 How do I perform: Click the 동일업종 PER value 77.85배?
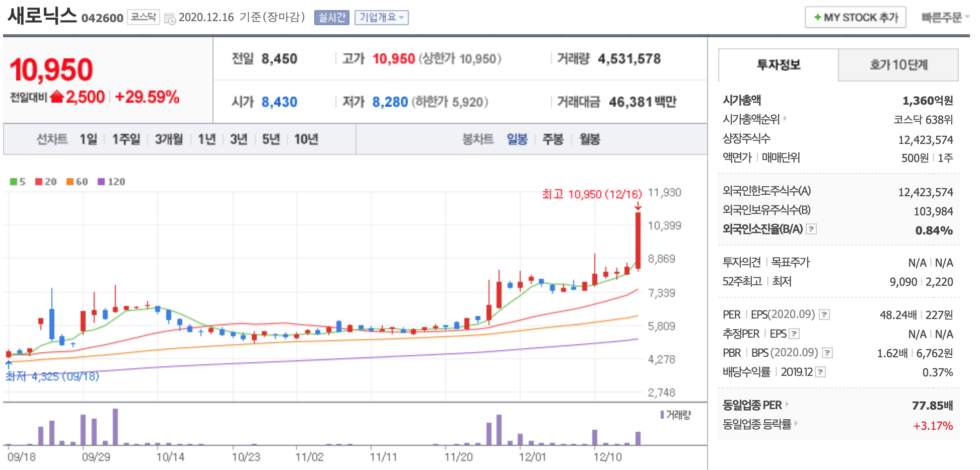coord(932,406)
